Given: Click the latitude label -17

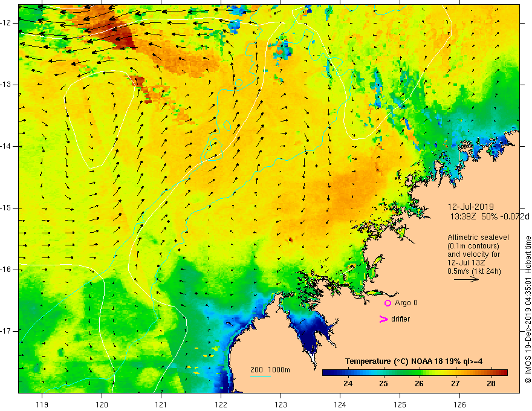Looking at the screenshot, I should coord(6,331).
